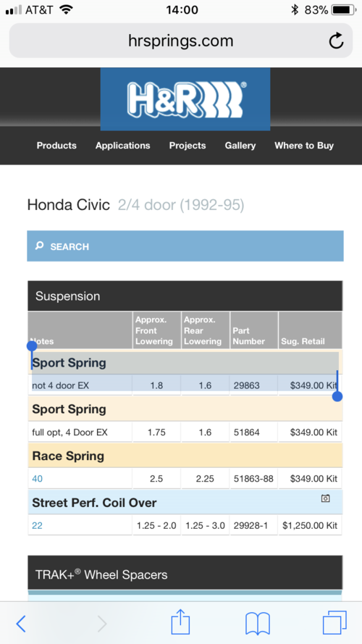Go back using Safari back arrow
Viewport: 362px width, 644px height.
click(21, 624)
